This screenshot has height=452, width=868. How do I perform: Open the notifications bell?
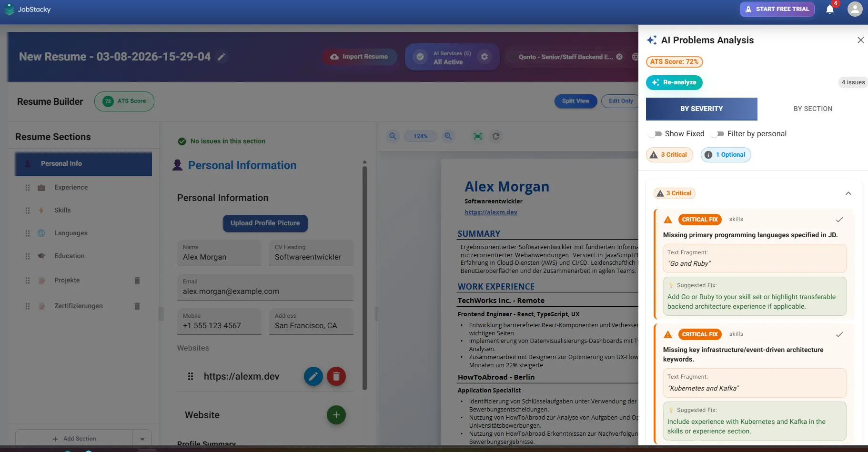(830, 9)
